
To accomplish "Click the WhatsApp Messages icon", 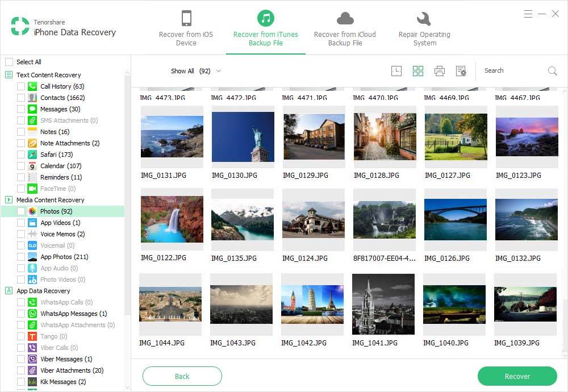I will point(32,314).
